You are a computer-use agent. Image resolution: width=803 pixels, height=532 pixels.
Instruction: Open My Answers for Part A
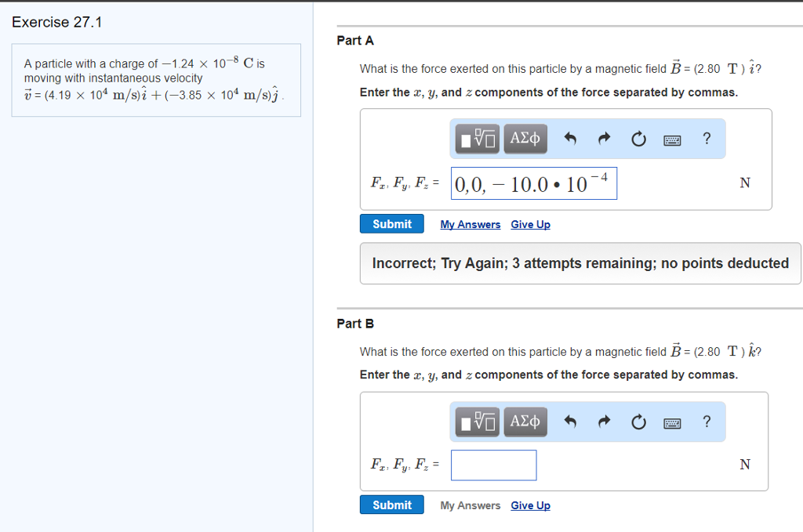(x=470, y=224)
